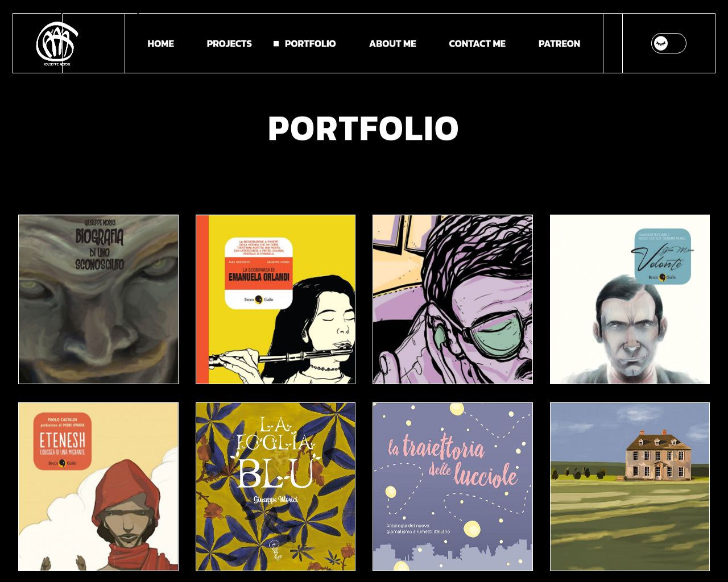The width and height of the screenshot is (728, 582).
Task: Open the Etenesh book cover
Action: [98, 487]
